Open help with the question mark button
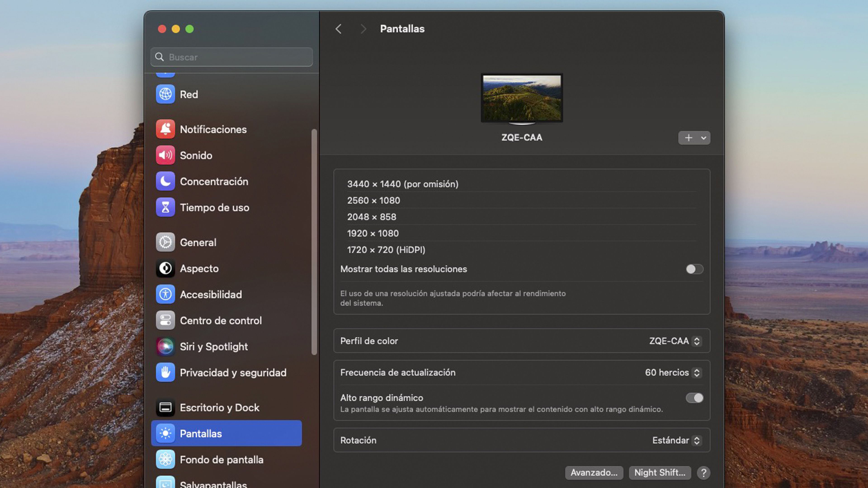 (x=703, y=473)
